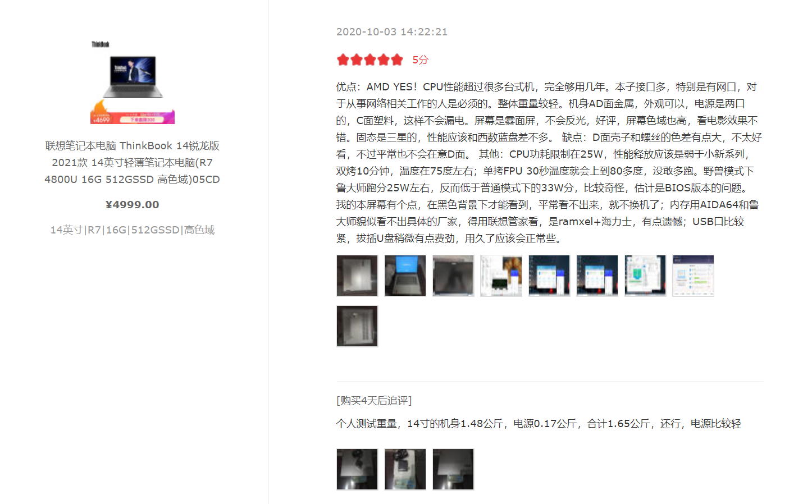The height and width of the screenshot is (504, 812).
Task: View screenshot thumbnail with green teal graphic
Action: [x=645, y=276]
